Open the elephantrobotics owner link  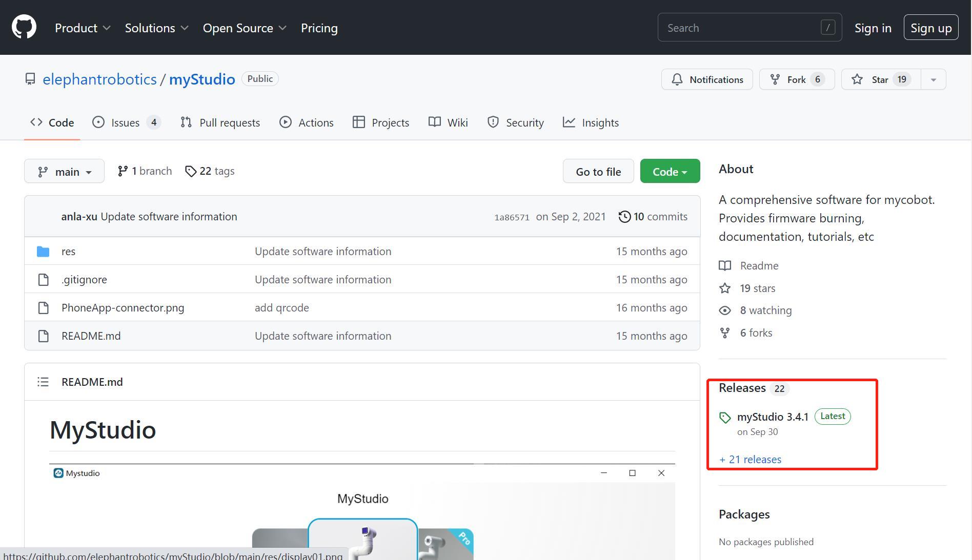pyautogui.click(x=99, y=79)
